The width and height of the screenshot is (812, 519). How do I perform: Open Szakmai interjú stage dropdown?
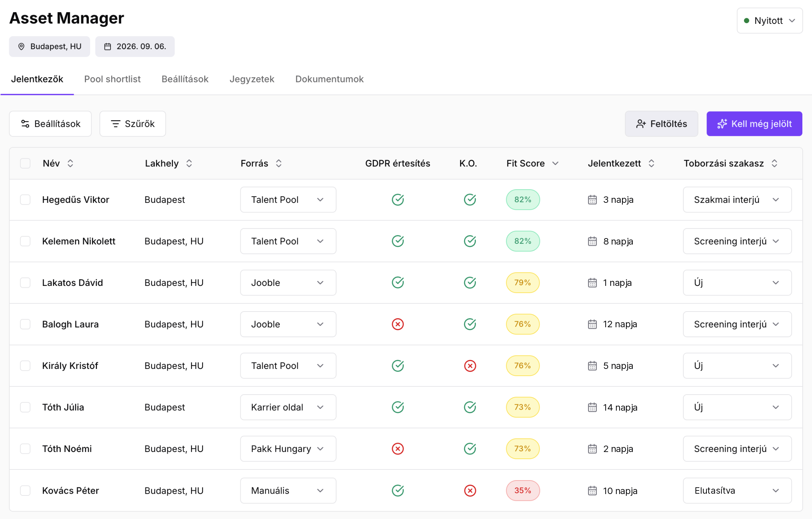click(x=737, y=200)
